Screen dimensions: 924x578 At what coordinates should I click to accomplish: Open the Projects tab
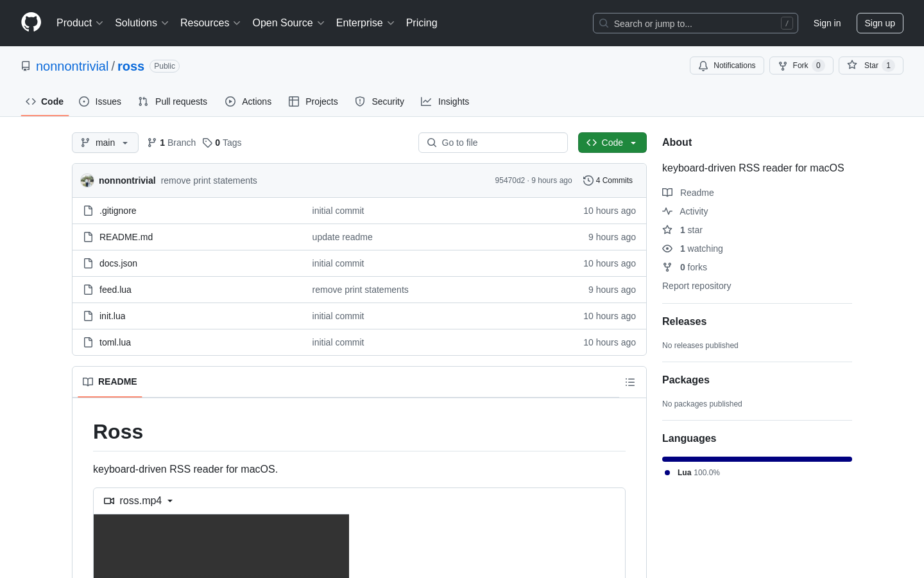(313, 101)
